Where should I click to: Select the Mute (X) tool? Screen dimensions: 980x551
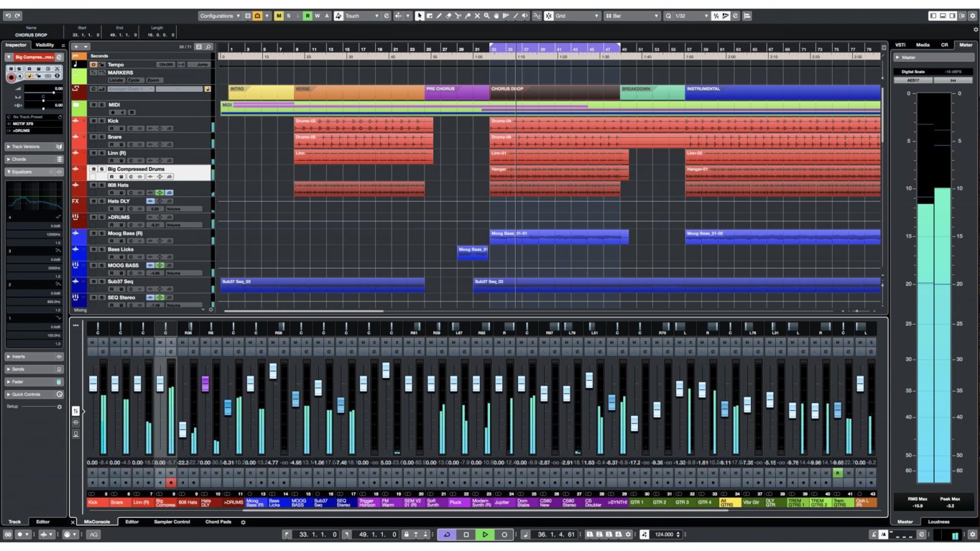(x=477, y=16)
